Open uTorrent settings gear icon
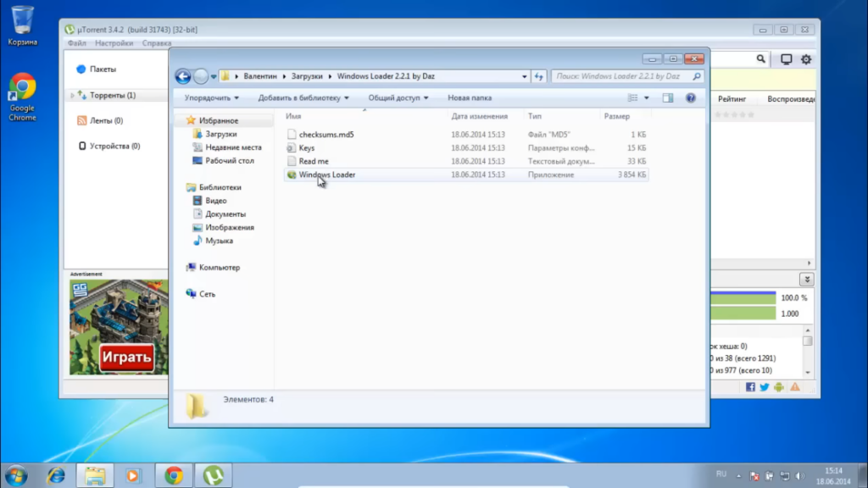Image resolution: width=868 pixels, height=488 pixels. 806,59
